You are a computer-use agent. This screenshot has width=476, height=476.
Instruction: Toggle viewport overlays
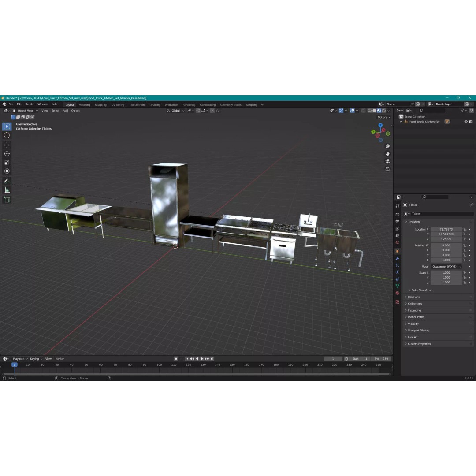pos(352,111)
